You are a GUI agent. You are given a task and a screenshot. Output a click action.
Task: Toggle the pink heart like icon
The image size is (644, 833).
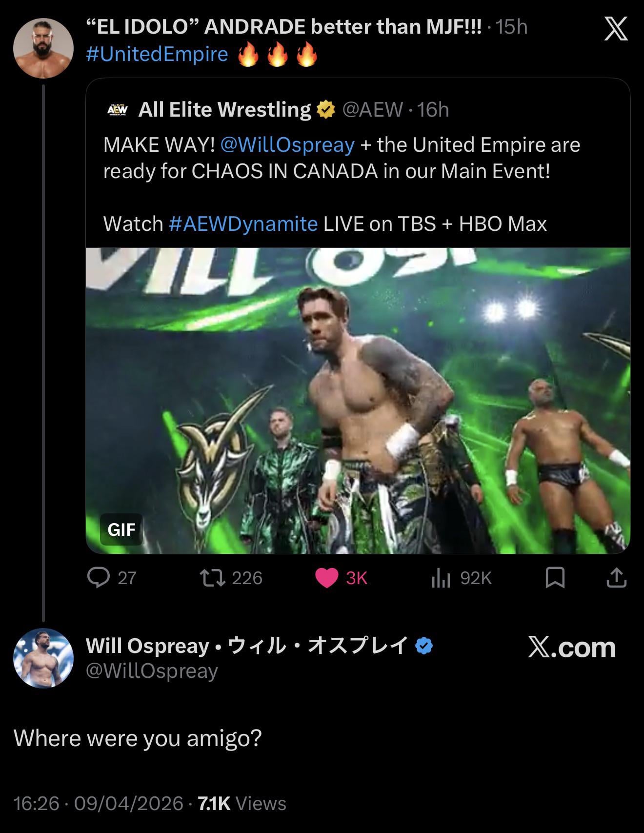[327, 578]
